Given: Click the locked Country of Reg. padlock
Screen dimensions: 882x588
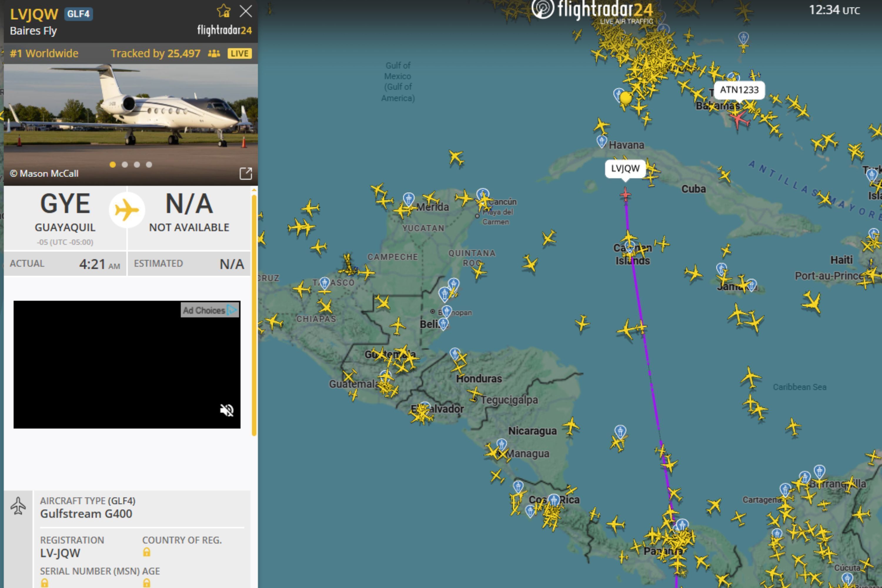Looking at the screenshot, I should pos(147,552).
